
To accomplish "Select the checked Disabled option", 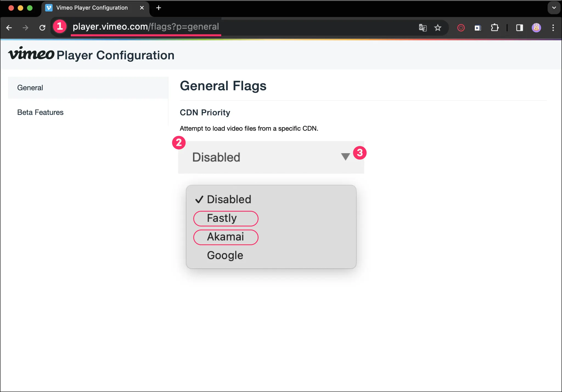I will click(x=229, y=200).
